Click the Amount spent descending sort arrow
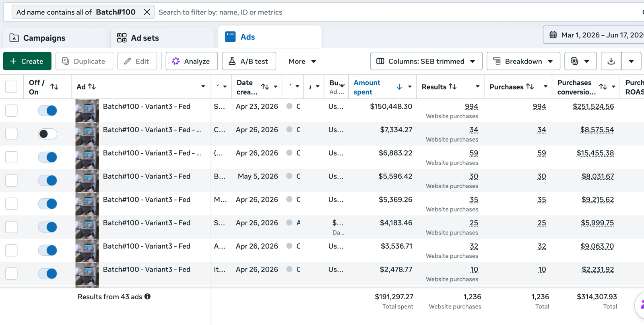644x325 pixels. click(399, 86)
